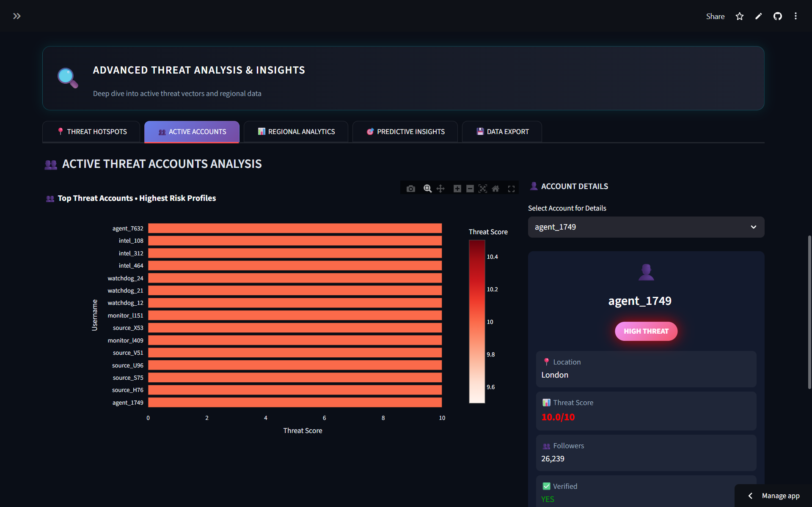
Task: Click the source_H76 username label
Action: tap(127, 390)
